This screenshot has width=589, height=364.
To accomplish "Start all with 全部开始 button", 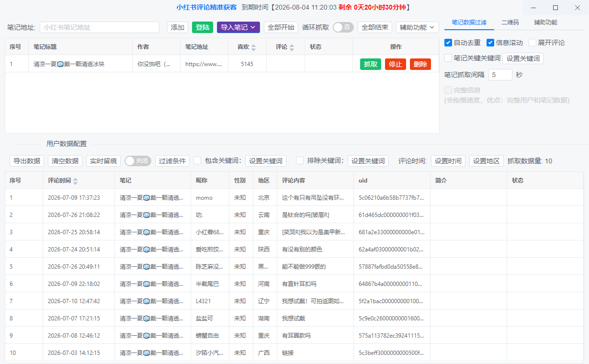I will (281, 27).
